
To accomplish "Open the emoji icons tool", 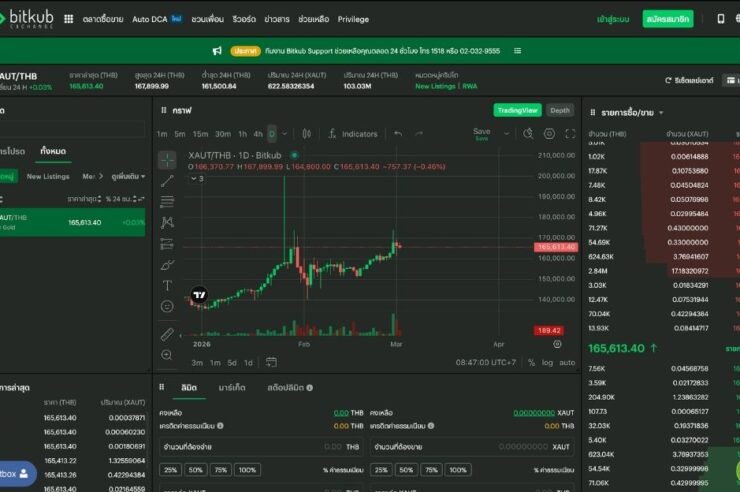I will pos(167,307).
